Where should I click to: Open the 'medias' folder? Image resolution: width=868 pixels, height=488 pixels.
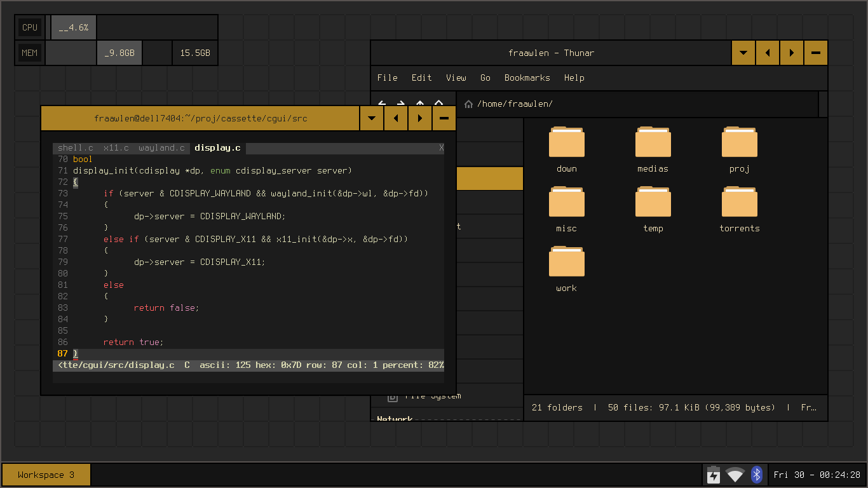tap(653, 142)
